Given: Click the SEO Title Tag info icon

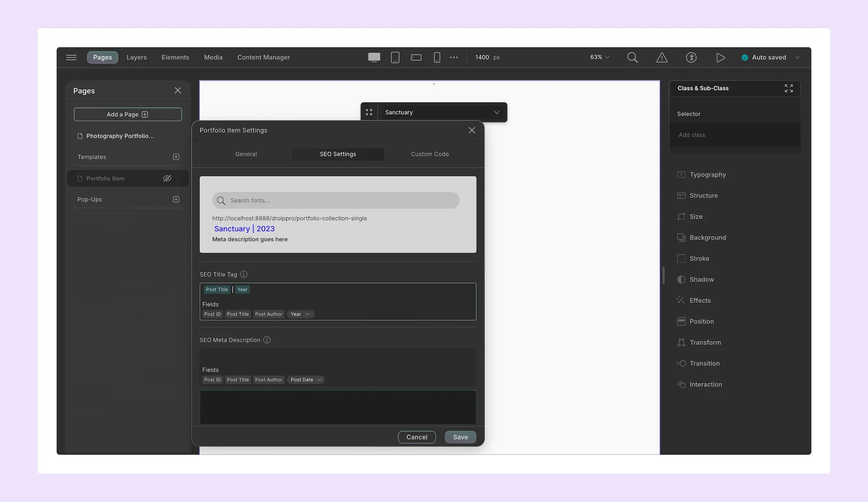Looking at the screenshot, I should (244, 274).
